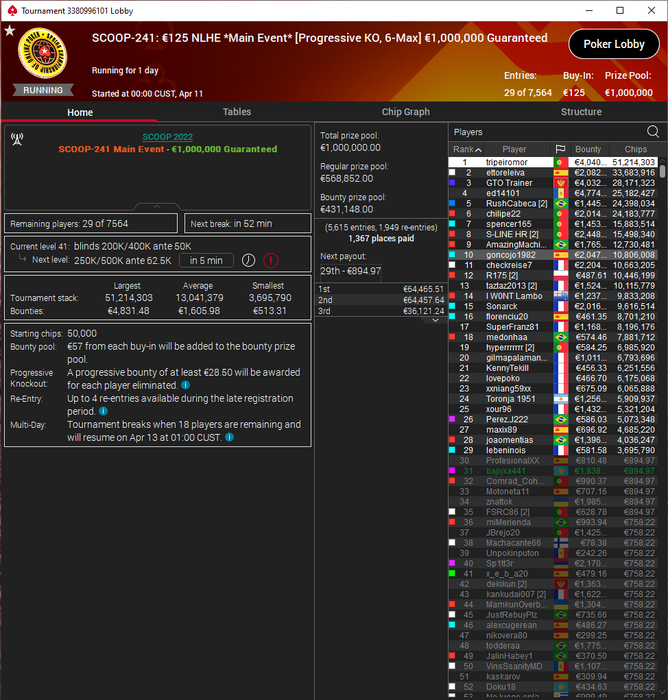
Task: Search players with magnifier icon
Action: coord(653,132)
